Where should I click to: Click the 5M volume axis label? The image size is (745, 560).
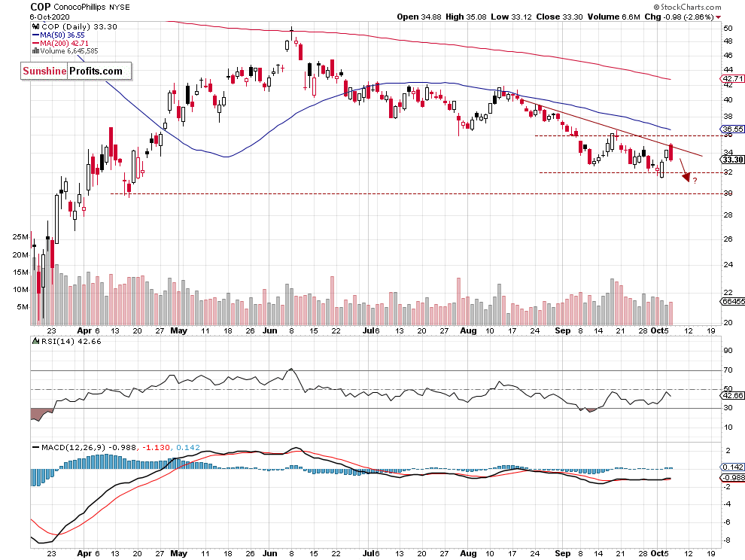point(23,307)
